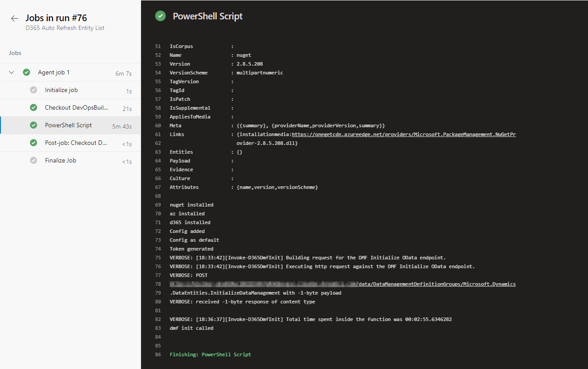
Task: Click the green check icon for Post-job: Checkout
Action: [33, 143]
